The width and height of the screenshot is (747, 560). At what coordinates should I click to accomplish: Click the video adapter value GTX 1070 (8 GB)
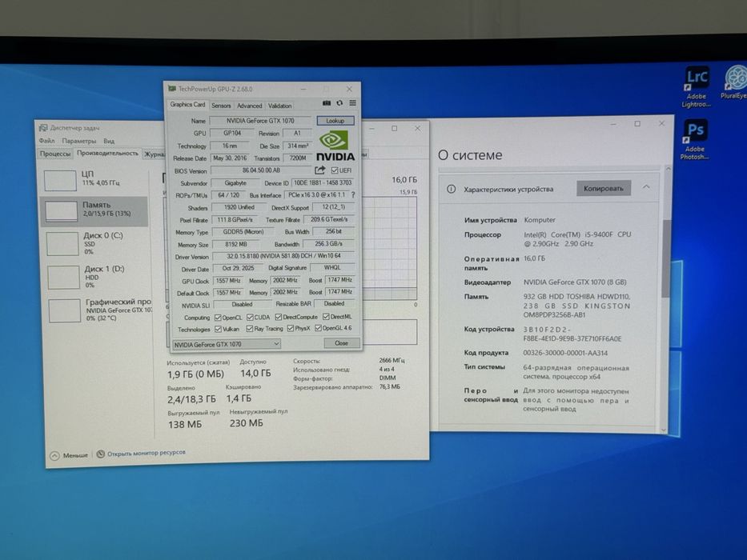(x=575, y=282)
